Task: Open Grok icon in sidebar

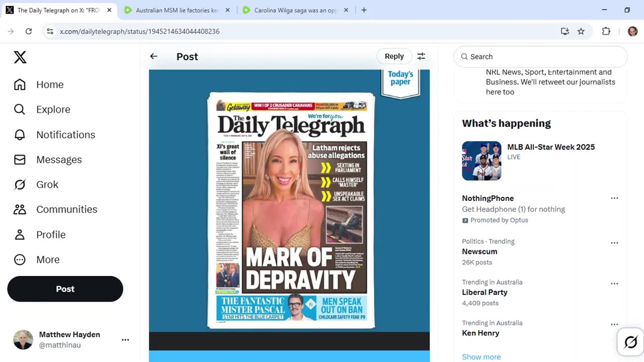Action: tap(20, 185)
